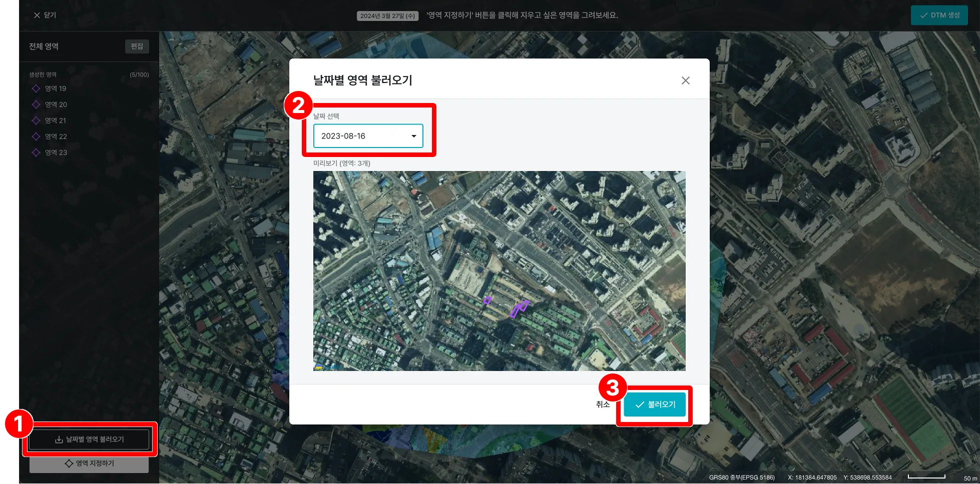Click the 미리보기 (영역: 3개) label
The width and height of the screenshot is (980, 484).
click(x=342, y=163)
